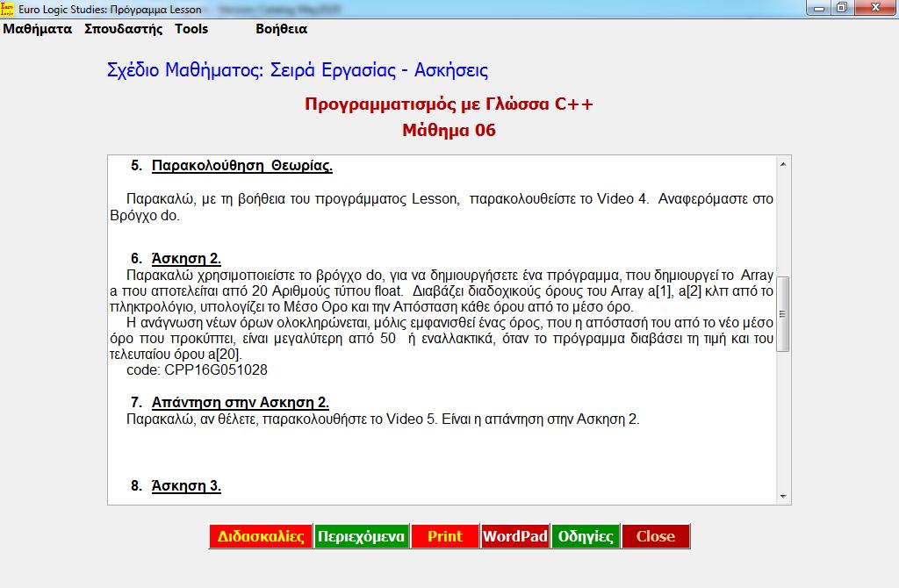Open the lesson in WordPad

[514, 536]
